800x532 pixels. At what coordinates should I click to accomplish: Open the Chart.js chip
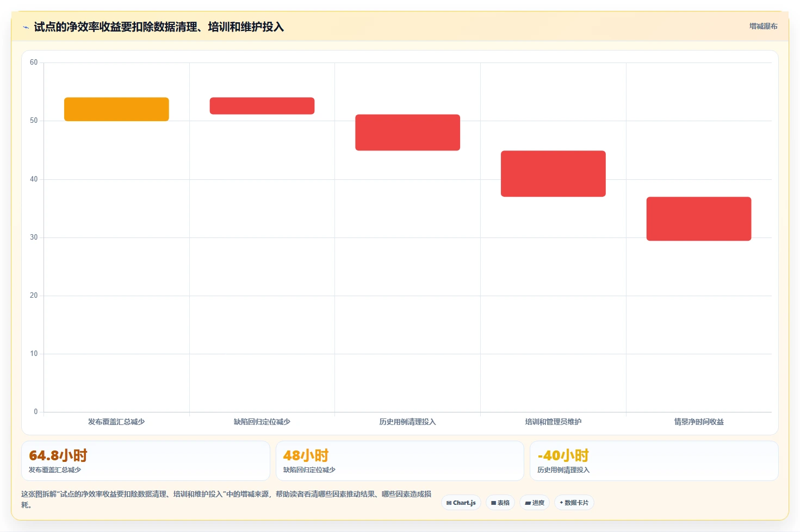461,503
